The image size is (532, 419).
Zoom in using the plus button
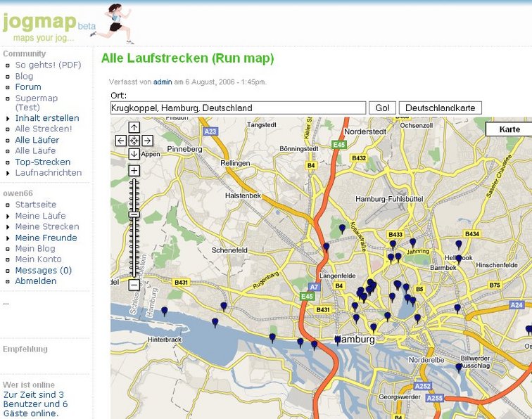pos(134,171)
